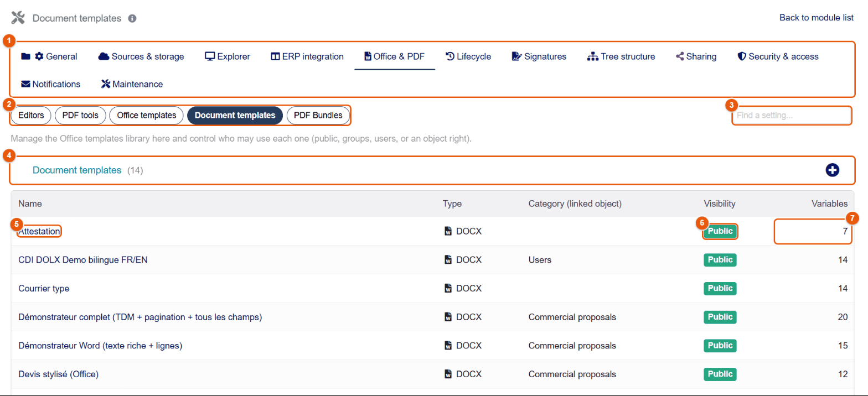Click the Category (linked object) column header
Viewport: 868px width, 396px height.
pyautogui.click(x=575, y=204)
